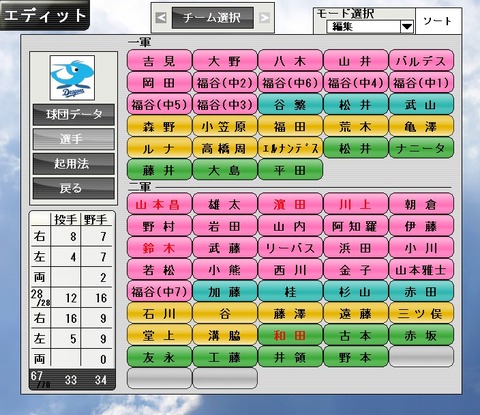
Task: Click 戻る to go back
Action: 73,188
